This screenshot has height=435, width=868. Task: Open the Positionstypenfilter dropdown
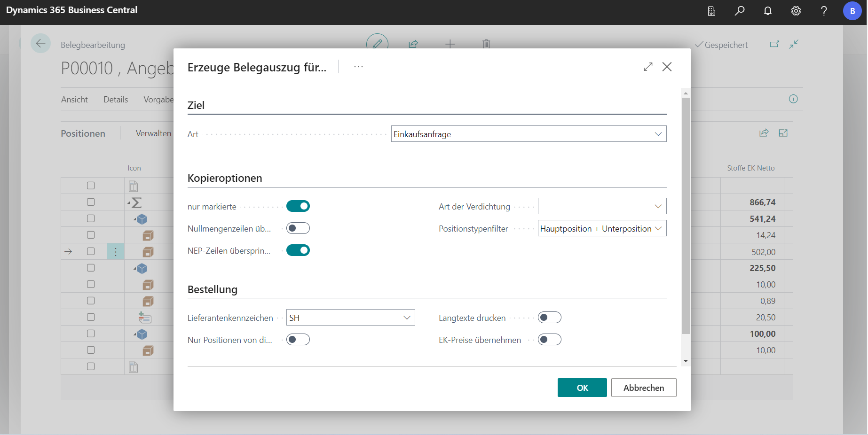pyautogui.click(x=602, y=228)
